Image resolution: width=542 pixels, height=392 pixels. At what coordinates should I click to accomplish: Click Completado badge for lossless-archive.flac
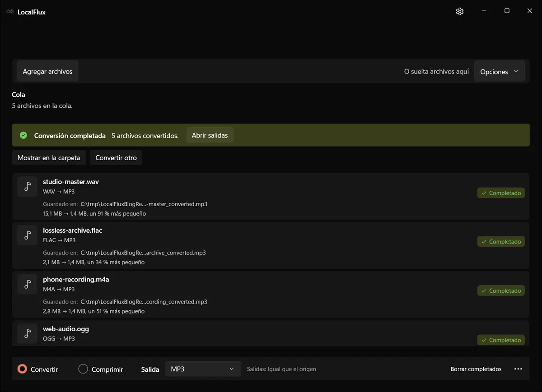501,242
